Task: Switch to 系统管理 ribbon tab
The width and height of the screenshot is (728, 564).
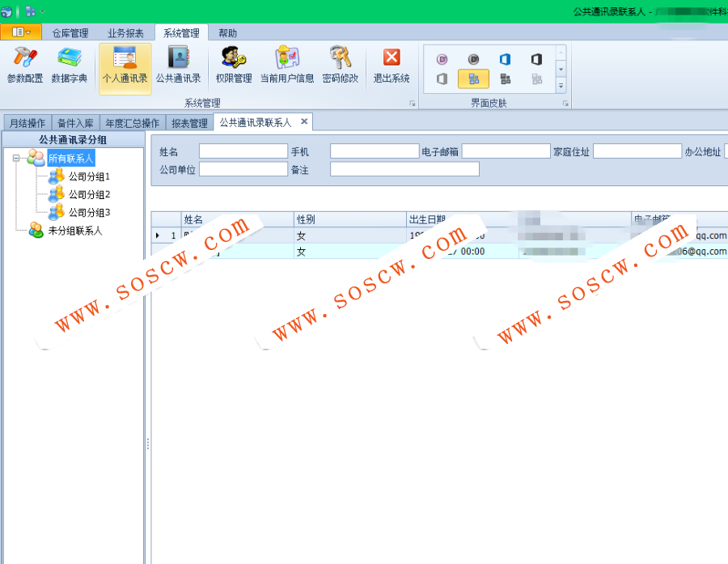Action: [181, 33]
